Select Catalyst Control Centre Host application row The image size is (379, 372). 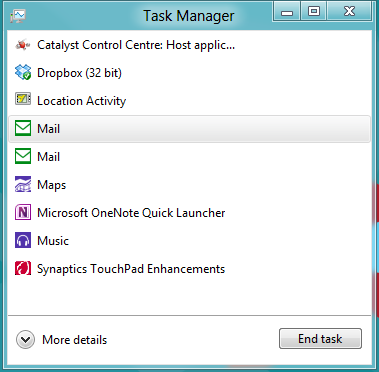point(189,45)
